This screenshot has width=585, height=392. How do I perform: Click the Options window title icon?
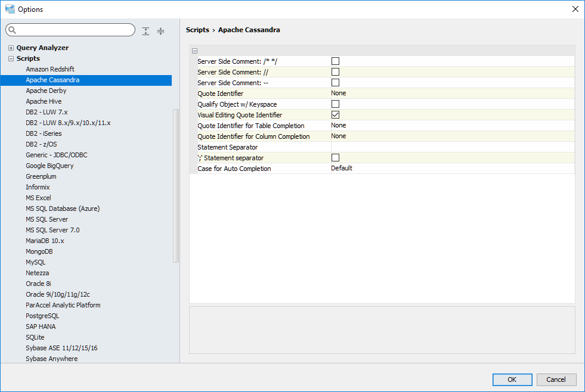(10, 9)
